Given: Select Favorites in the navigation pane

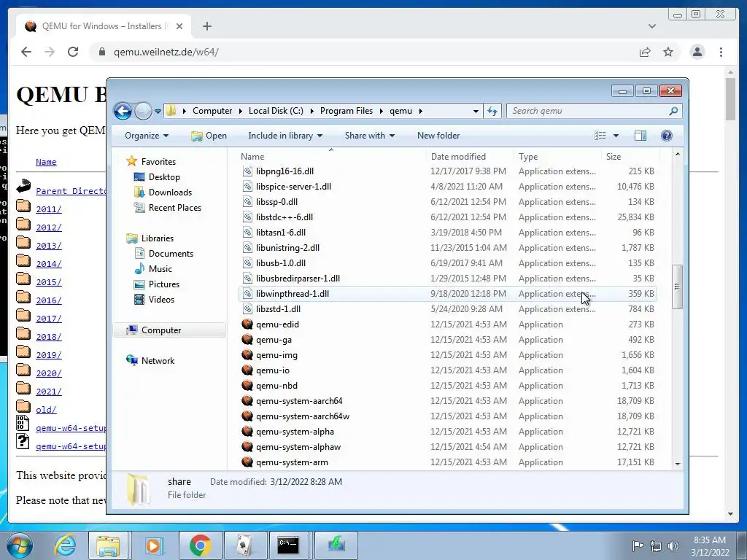Looking at the screenshot, I should tap(158, 161).
